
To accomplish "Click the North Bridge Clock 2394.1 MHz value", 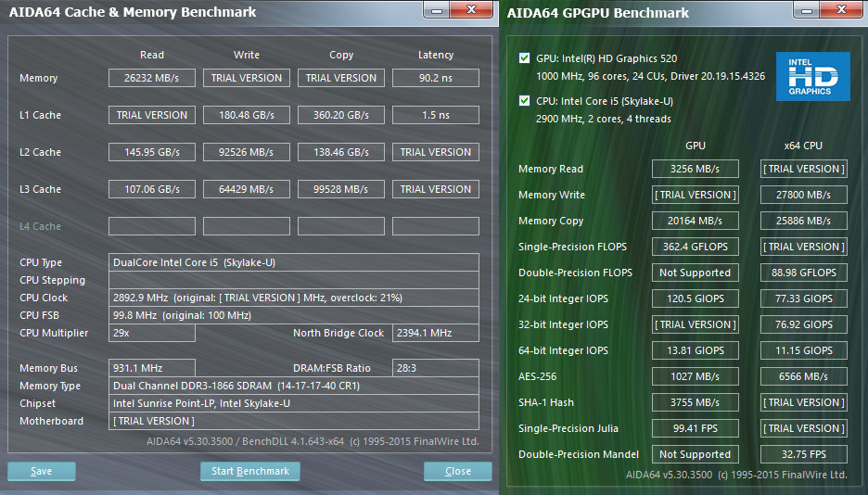I will [x=436, y=333].
